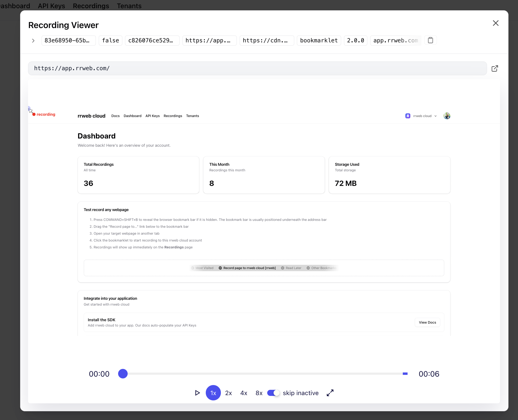Click the 'Integrate into your application' heading
518x420 pixels.
coord(110,298)
